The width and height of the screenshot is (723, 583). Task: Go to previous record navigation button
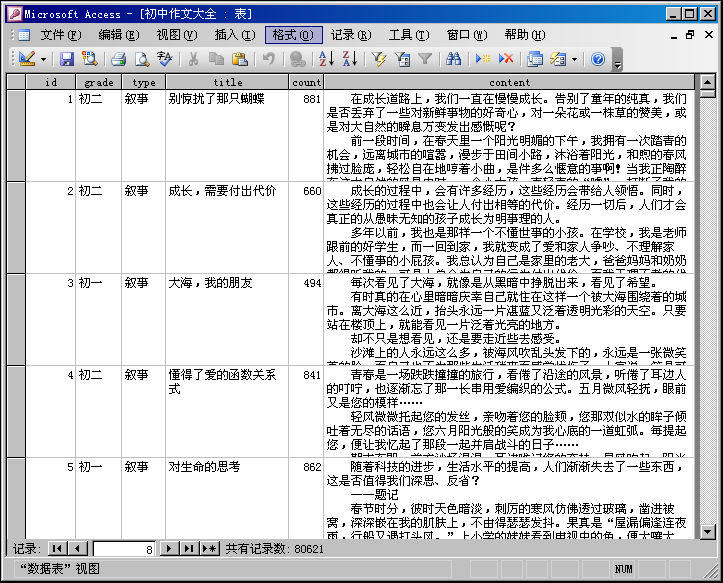coord(77,548)
